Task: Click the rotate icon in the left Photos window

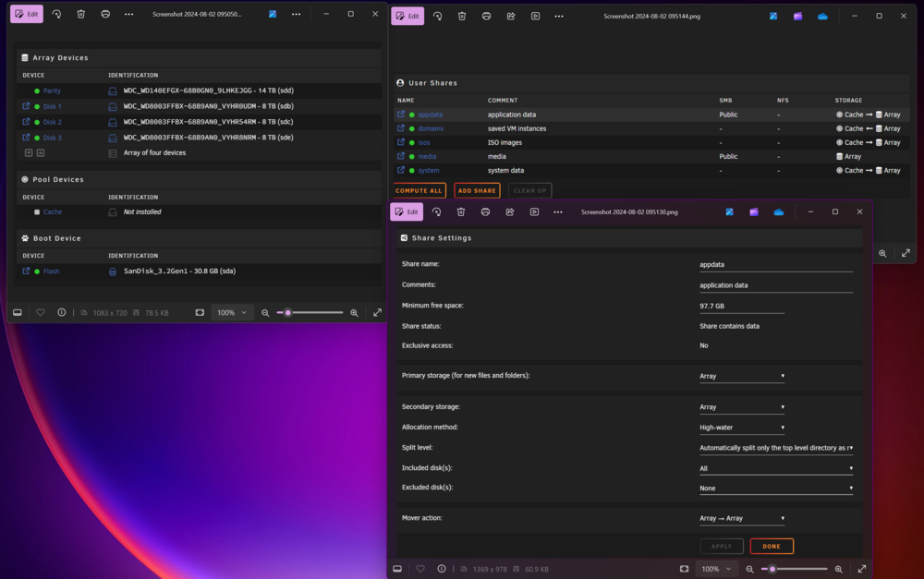Action: [x=56, y=14]
